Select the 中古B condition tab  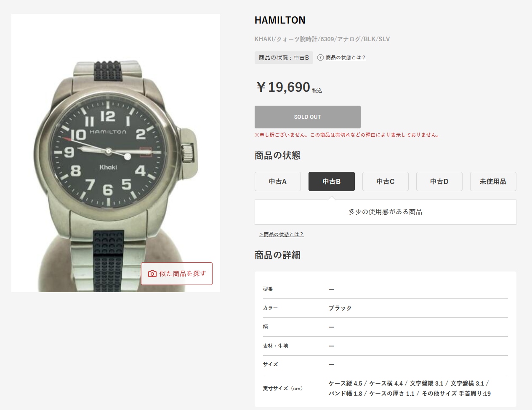click(x=332, y=181)
